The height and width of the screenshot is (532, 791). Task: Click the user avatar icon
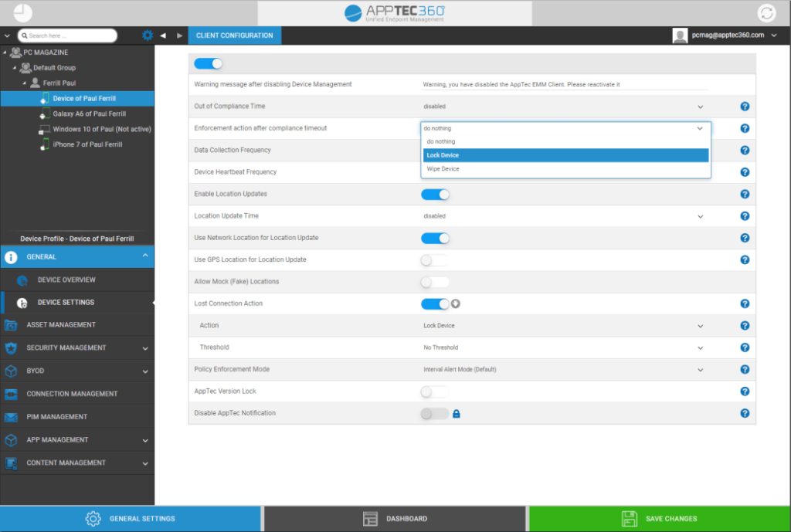(680, 36)
